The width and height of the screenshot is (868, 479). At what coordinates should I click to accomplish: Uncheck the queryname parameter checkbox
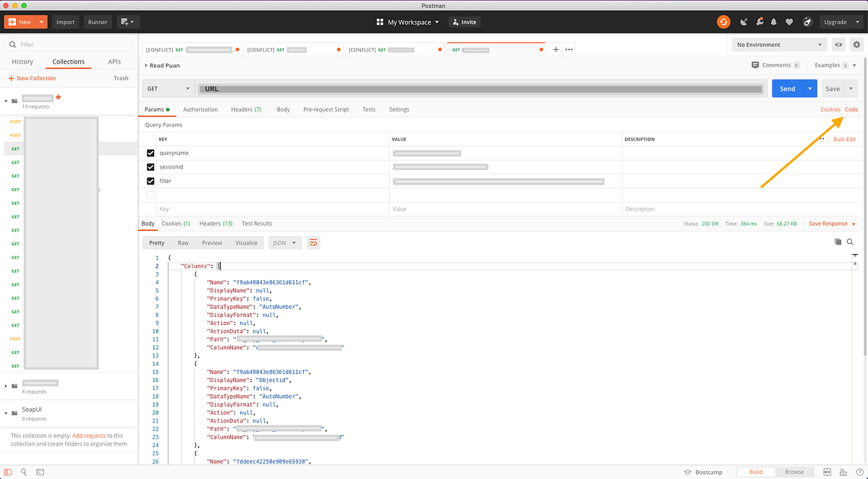pyautogui.click(x=150, y=153)
